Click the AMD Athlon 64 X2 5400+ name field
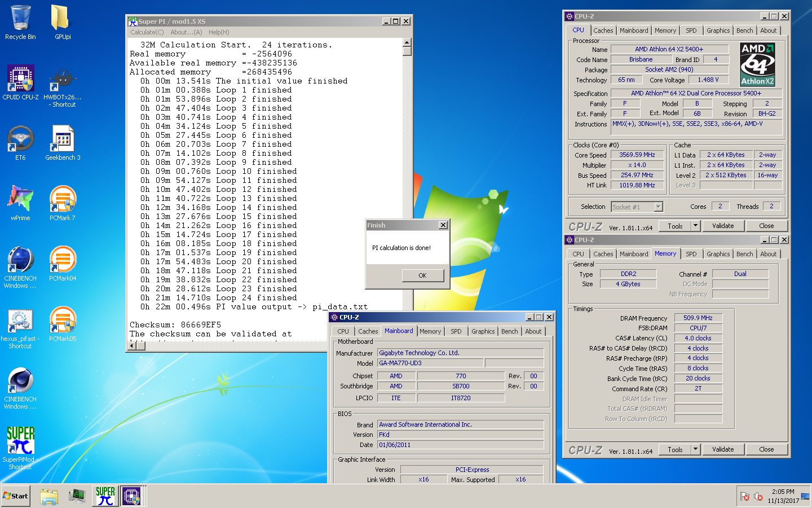The image size is (812, 508). pos(669,49)
